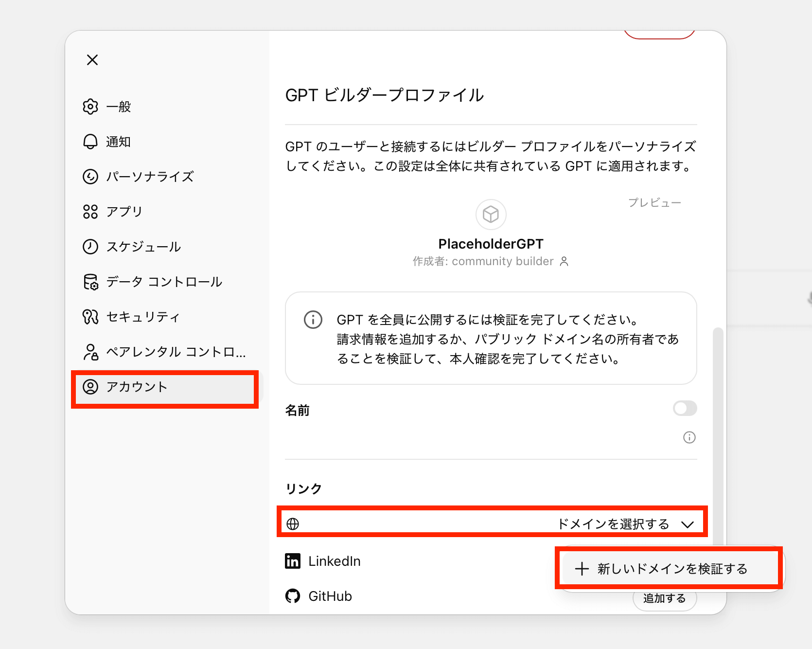Click ペアレンタル コントロール person-lock icon
Image resolution: width=812 pixels, height=649 pixels.
(x=90, y=352)
